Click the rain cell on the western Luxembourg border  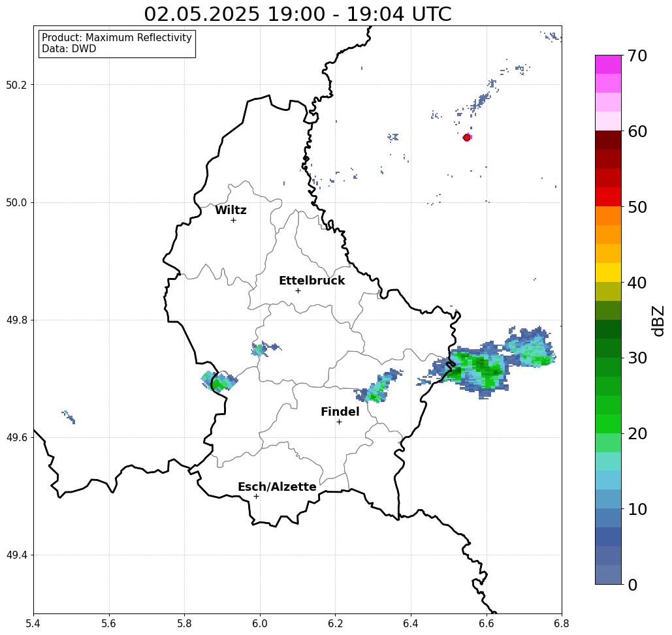pos(219,381)
